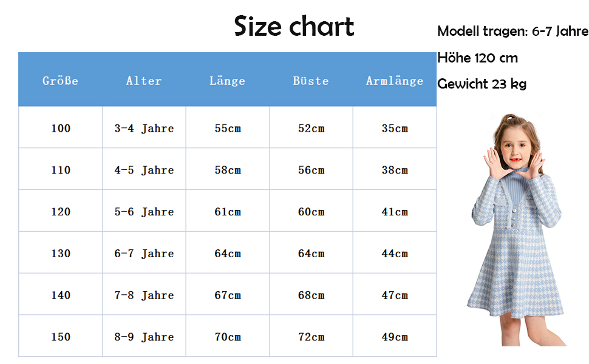Click the size 150 cell
This screenshot has height=364, width=589.
coord(61,337)
